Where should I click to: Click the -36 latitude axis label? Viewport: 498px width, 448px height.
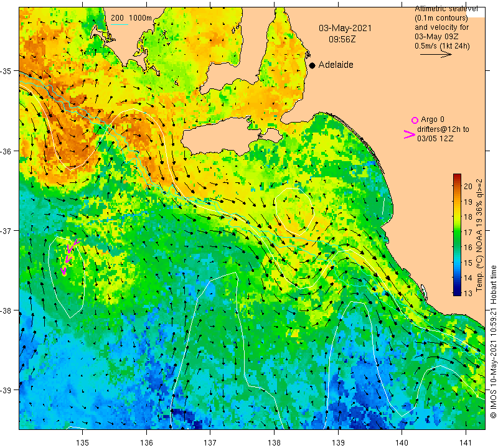click(6, 151)
